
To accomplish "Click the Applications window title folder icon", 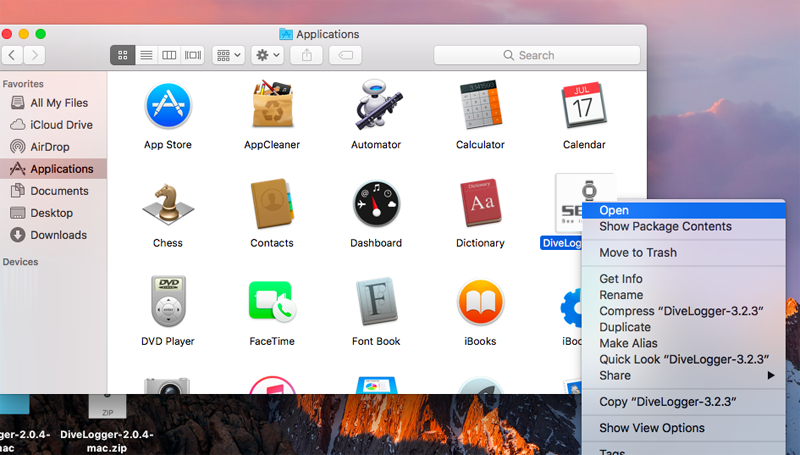I will [286, 34].
